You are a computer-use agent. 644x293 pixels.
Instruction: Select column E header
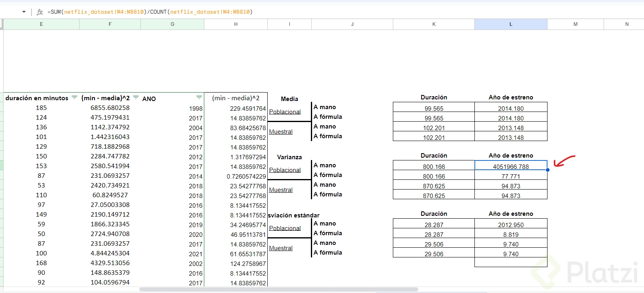41,24
